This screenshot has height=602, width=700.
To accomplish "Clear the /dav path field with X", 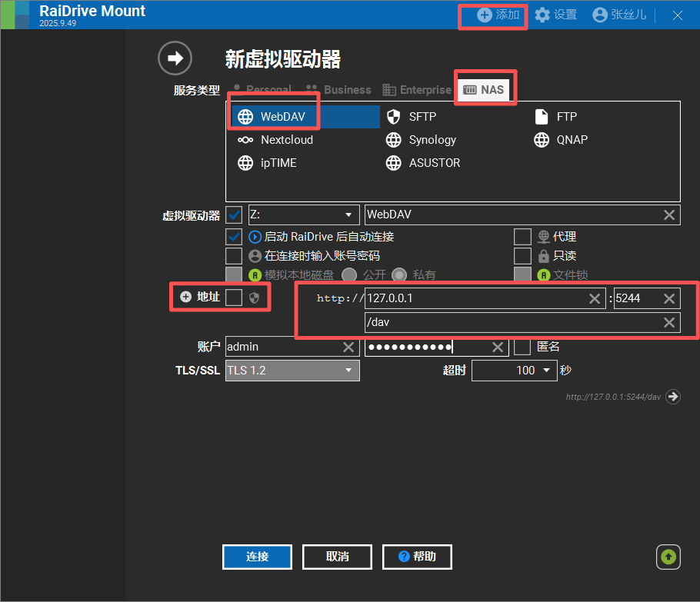I will 669,323.
